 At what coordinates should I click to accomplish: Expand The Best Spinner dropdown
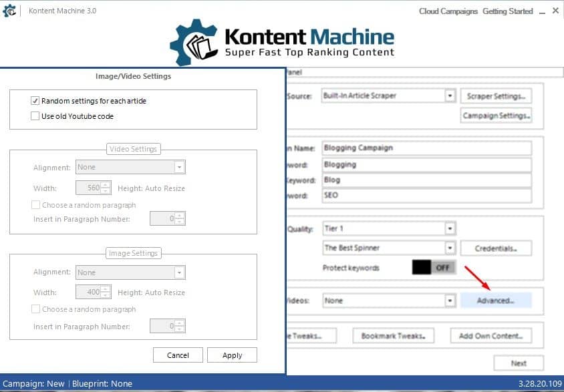click(x=450, y=248)
